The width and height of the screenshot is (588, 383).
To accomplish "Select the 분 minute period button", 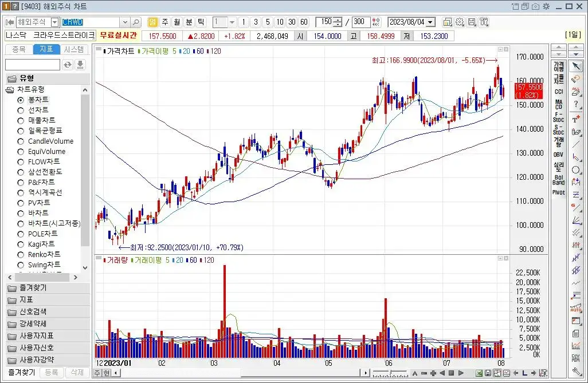I will [189, 22].
